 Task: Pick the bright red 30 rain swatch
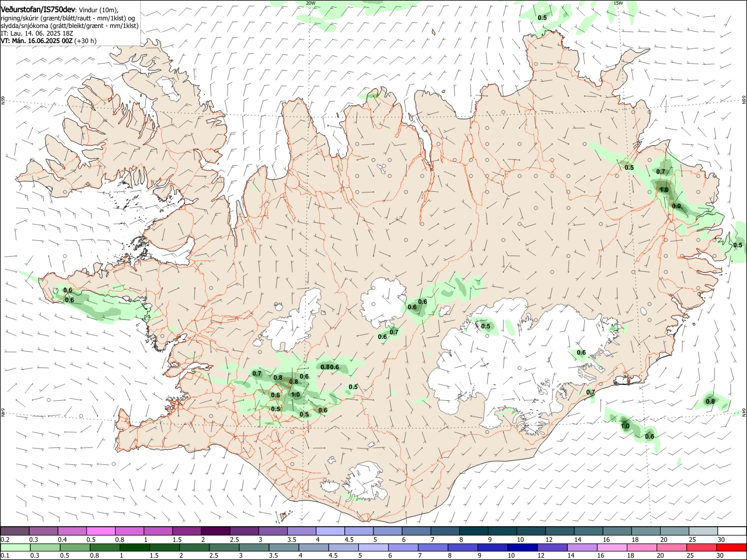click(x=732, y=547)
